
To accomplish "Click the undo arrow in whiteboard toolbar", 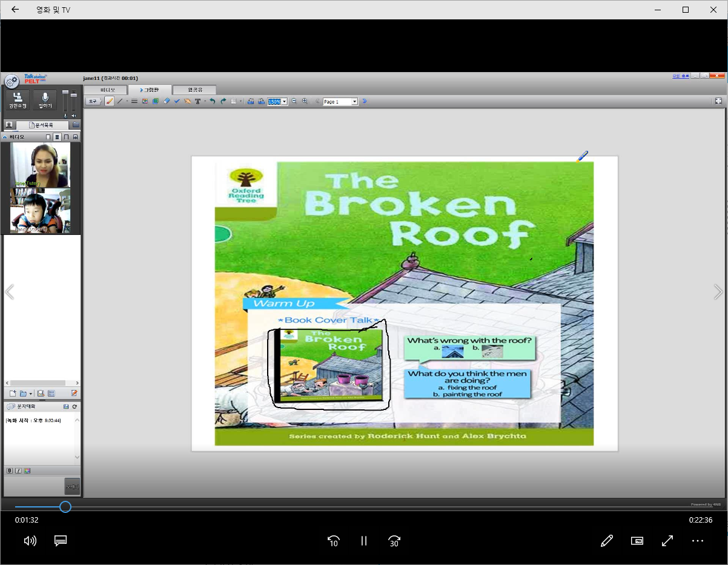I will pyautogui.click(x=213, y=101).
